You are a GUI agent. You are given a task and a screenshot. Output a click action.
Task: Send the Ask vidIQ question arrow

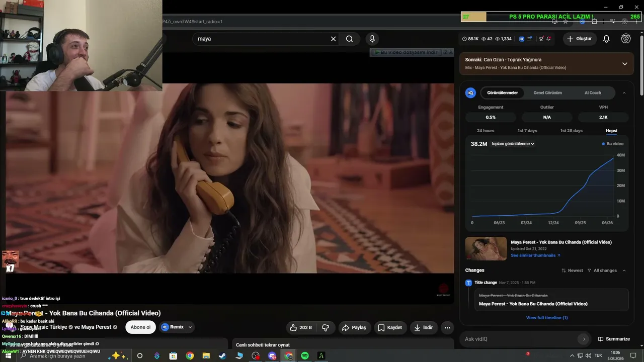(x=584, y=339)
